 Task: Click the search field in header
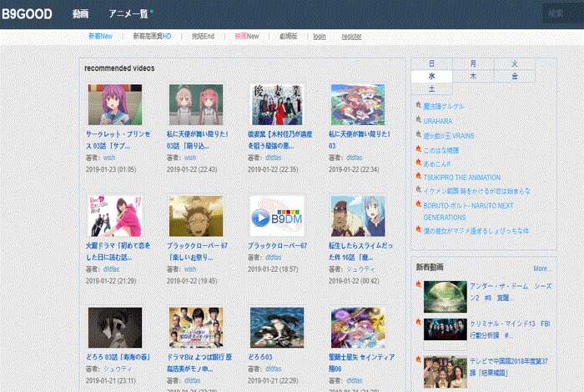pos(561,13)
